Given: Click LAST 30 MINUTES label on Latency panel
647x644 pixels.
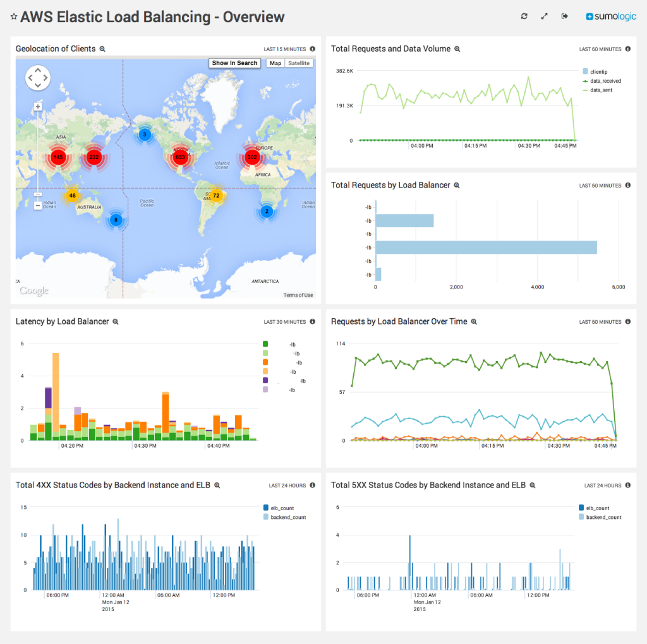Looking at the screenshot, I should (x=285, y=322).
